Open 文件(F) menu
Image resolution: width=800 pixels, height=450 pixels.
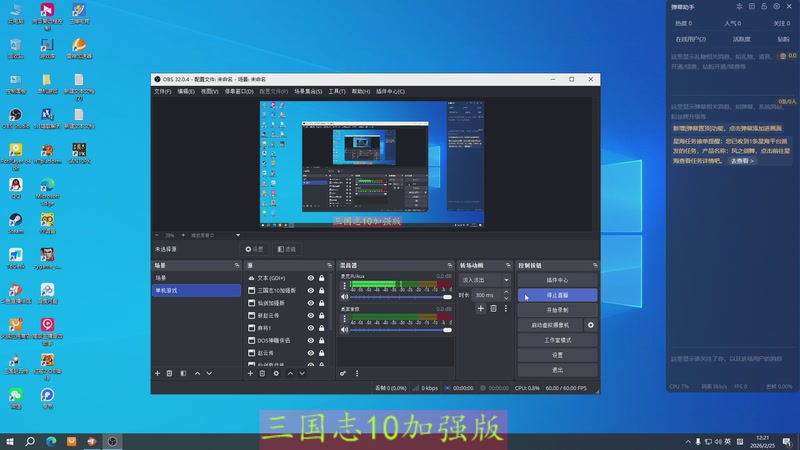tap(163, 91)
